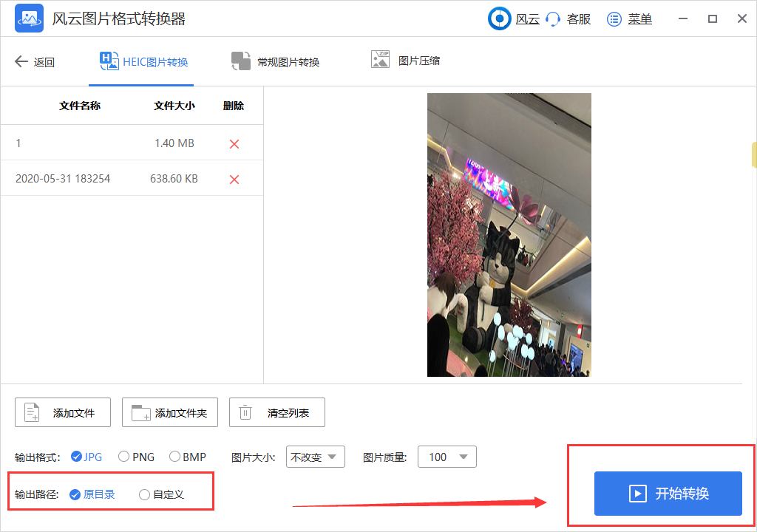Image resolution: width=757 pixels, height=532 pixels.
Task: Click the 输出格式 label
Action: [38, 457]
